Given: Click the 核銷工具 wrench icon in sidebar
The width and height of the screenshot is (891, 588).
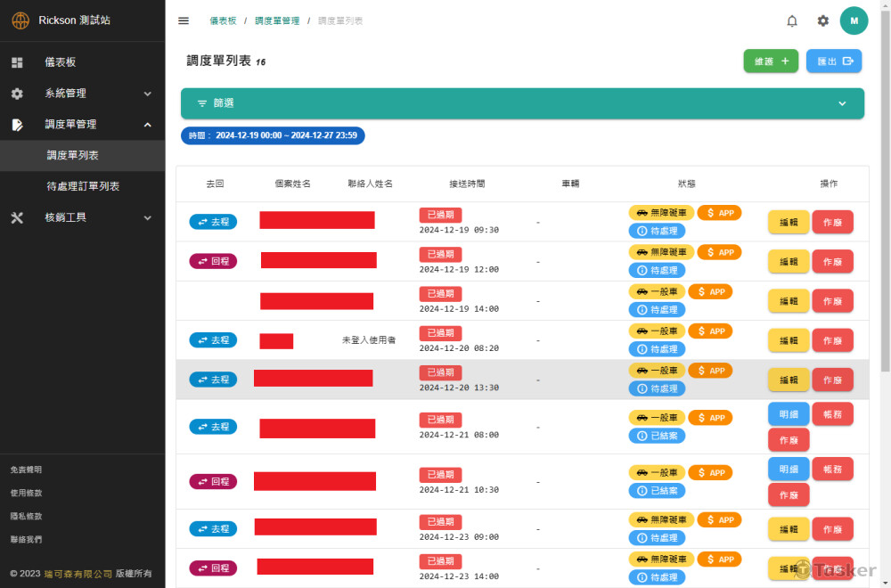Looking at the screenshot, I should click(x=17, y=217).
